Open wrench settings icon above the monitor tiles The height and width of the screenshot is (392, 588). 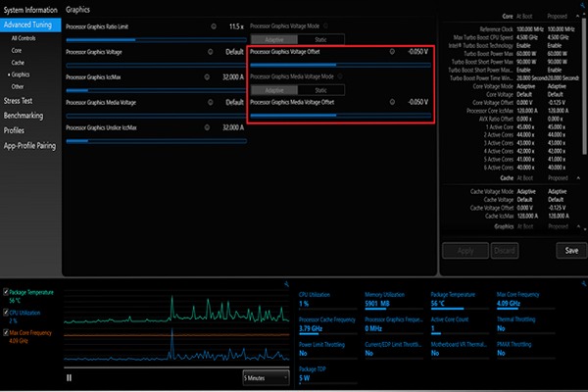583,284
